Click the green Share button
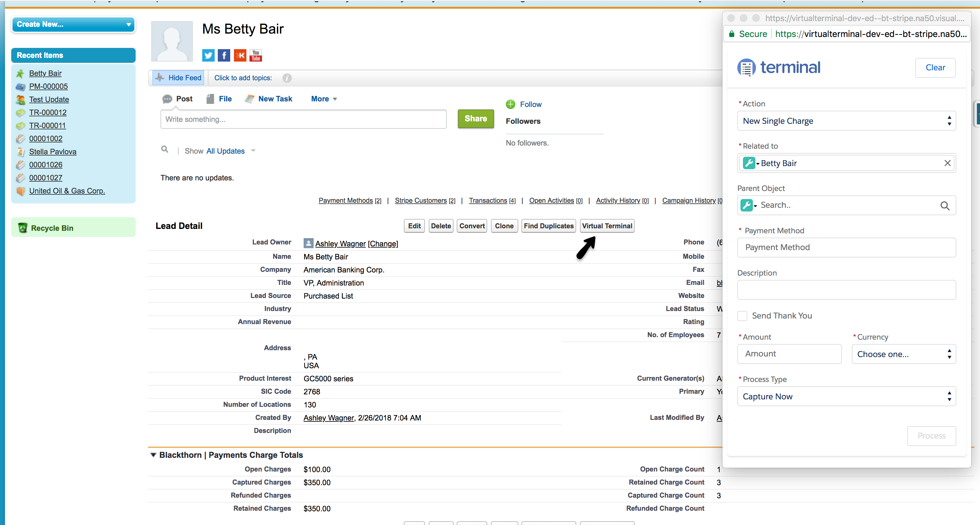The width and height of the screenshot is (980, 525). 476,119
